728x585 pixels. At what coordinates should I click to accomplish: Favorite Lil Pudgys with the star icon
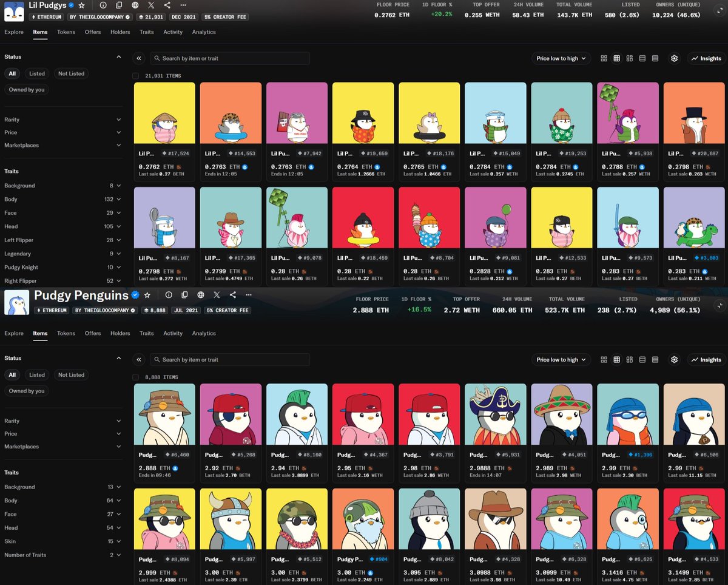(x=82, y=5)
